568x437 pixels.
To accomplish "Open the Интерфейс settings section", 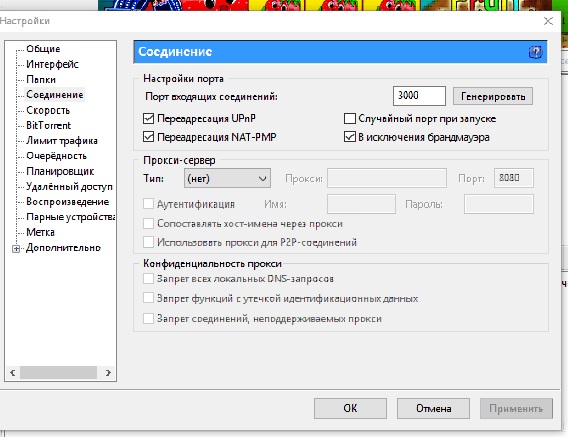I will (x=52, y=64).
